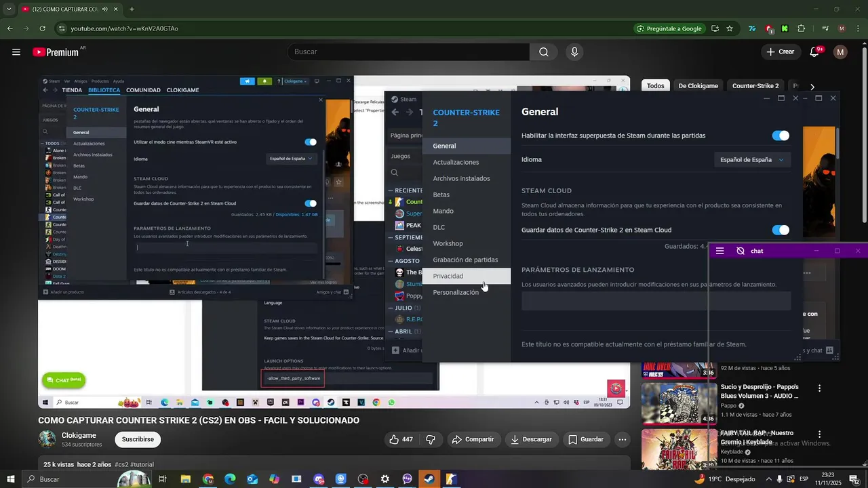
Task: Open Idioma dropdown Español de España
Action: coord(752,160)
